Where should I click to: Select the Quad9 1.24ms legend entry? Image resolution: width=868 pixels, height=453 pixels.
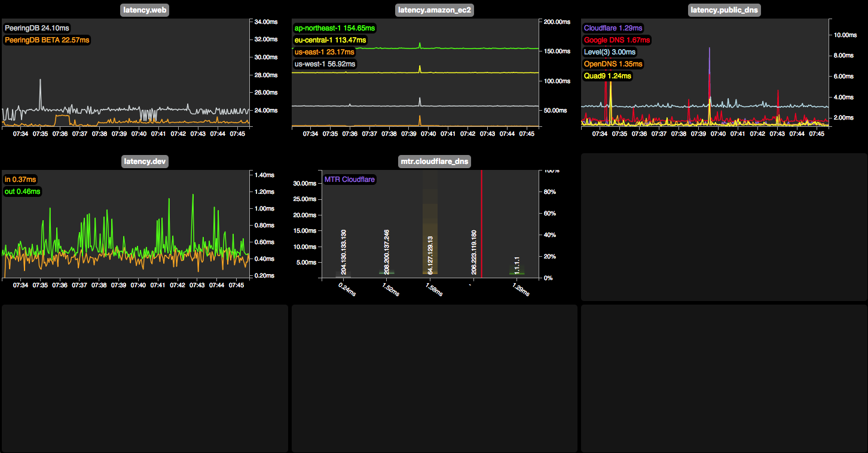click(607, 76)
